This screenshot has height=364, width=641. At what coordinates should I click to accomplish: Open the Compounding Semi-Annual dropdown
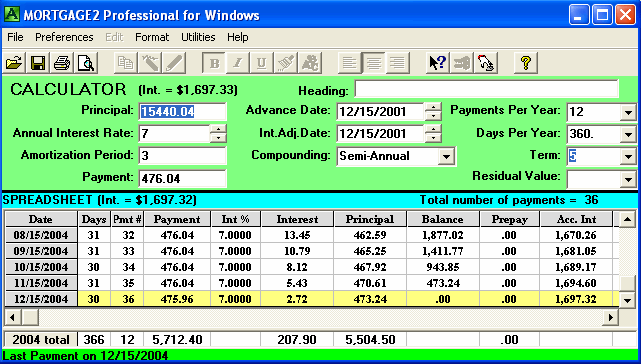coord(446,156)
